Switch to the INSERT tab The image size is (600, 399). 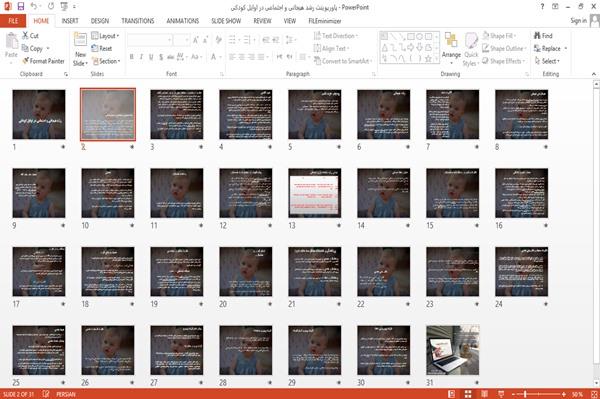(70, 21)
